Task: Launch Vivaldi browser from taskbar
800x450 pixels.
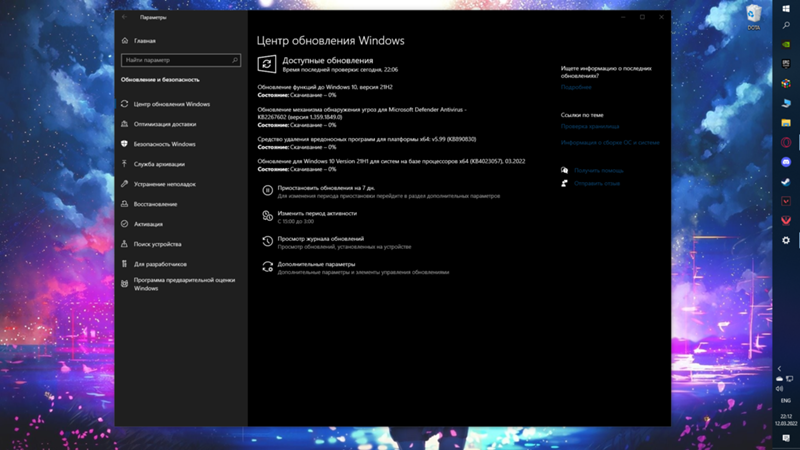Action: click(786, 220)
